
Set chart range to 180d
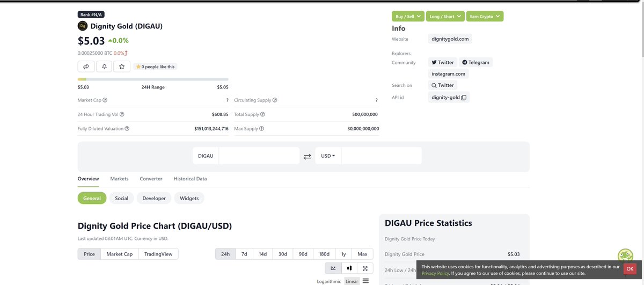point(324,254)
